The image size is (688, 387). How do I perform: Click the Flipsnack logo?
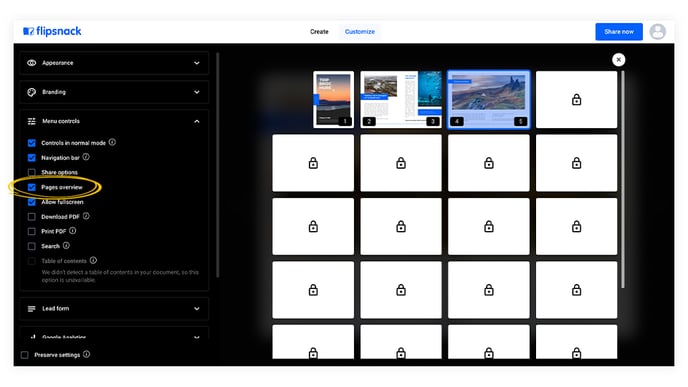coord(52,31)
